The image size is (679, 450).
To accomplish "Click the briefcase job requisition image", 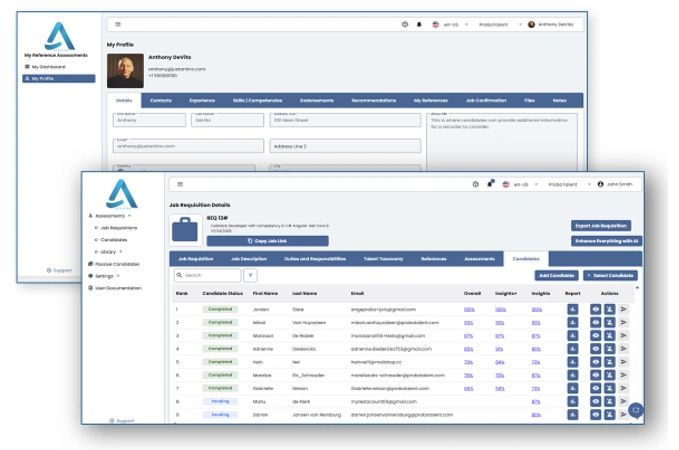I will [185, 230].
